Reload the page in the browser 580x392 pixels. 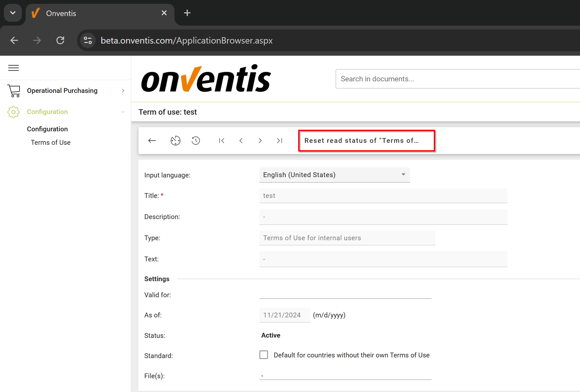click(60, 40)
